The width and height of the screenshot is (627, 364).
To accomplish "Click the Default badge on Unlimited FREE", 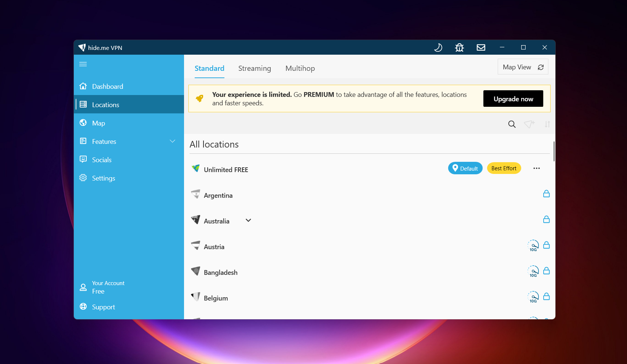I will tap(465, 168).
